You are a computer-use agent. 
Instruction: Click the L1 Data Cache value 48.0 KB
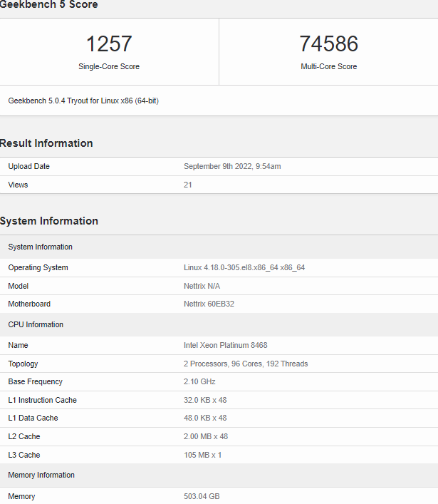205,418
